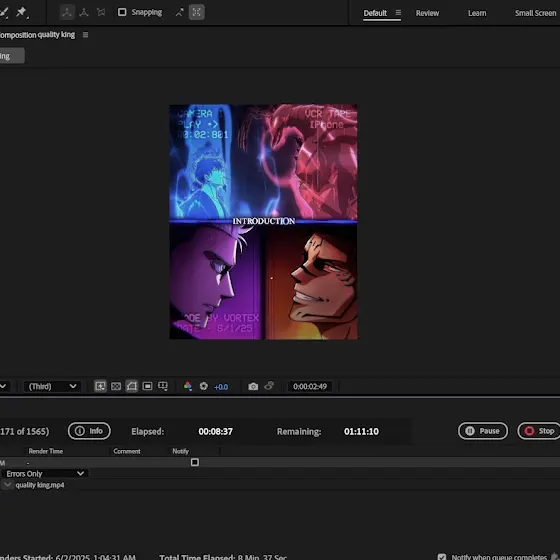The image size is (560, 560).
Task: Toggle Mask and Shape Path visibility
Action: tap(131, 386)
